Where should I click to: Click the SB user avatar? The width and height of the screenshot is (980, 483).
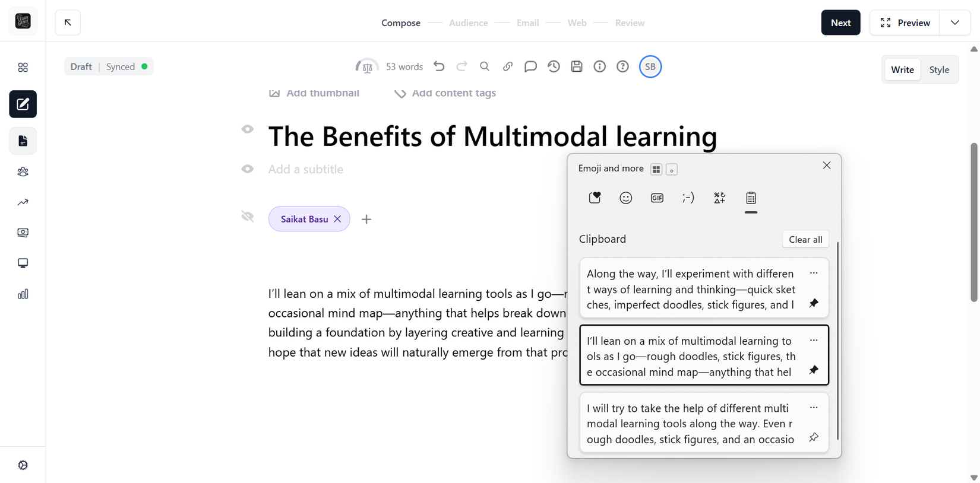coord(650,66)
